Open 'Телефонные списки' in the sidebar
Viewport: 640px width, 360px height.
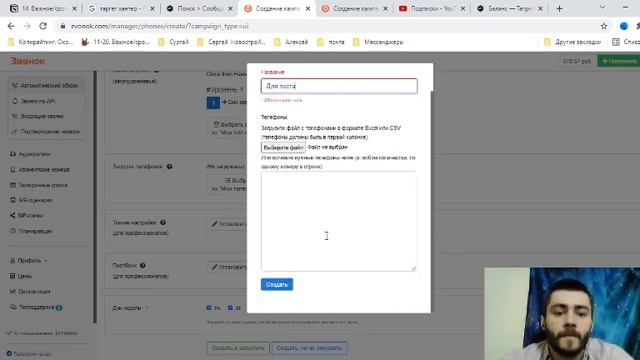[38, 185]
